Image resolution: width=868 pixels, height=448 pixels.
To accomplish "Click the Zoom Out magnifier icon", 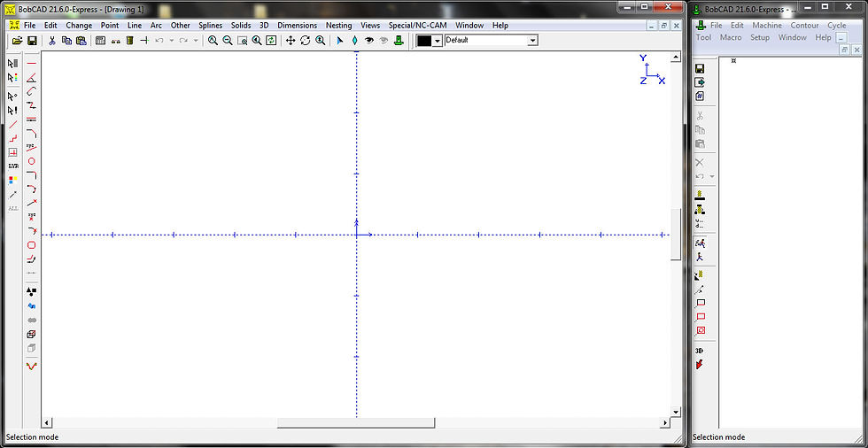I will [x=228, y=41].
